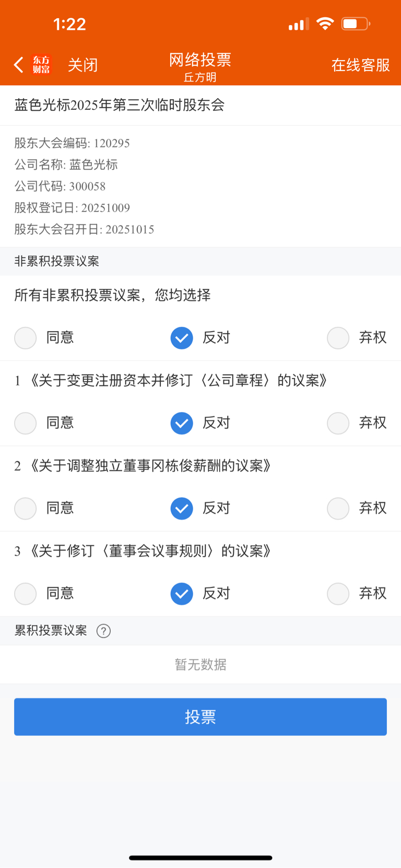Choose 弃权 for proposal 3 on 董事会议事规则
This screenshot has width=401, height=868.
pos(338,593)
